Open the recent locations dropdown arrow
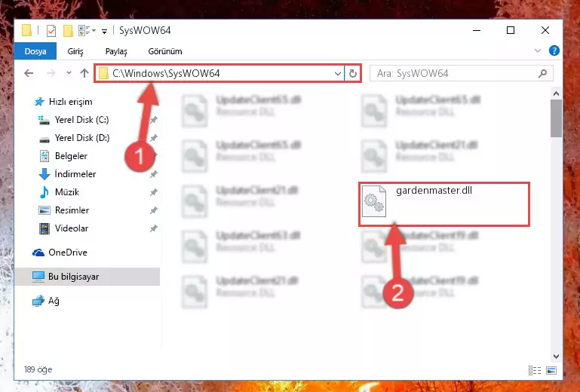The image size is (580, 392). 69,73
